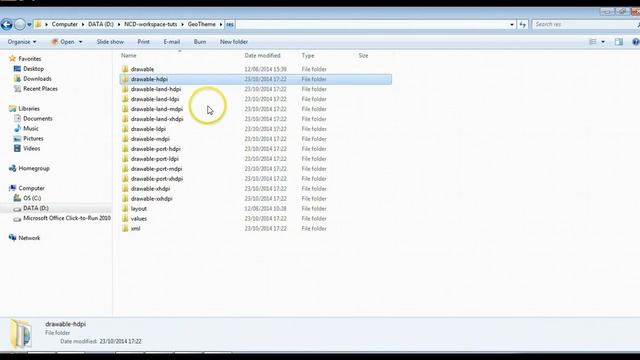Select the drawable-mdpi folder
640x360 pixels.
pos(150,139)
